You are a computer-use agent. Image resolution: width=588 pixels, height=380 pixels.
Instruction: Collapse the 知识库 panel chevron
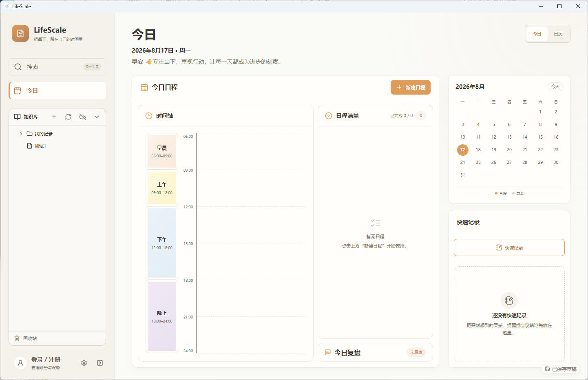pos(97,117)
